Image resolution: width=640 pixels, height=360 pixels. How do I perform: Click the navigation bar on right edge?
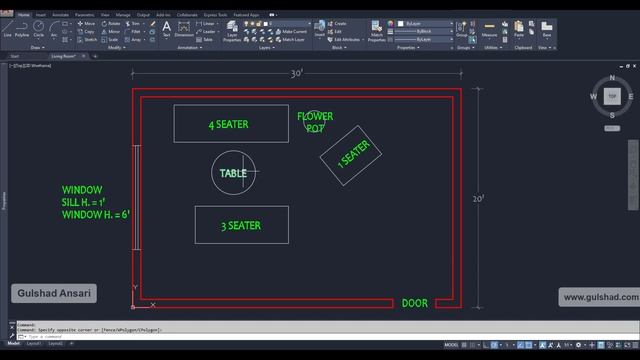tap(633, 175)
